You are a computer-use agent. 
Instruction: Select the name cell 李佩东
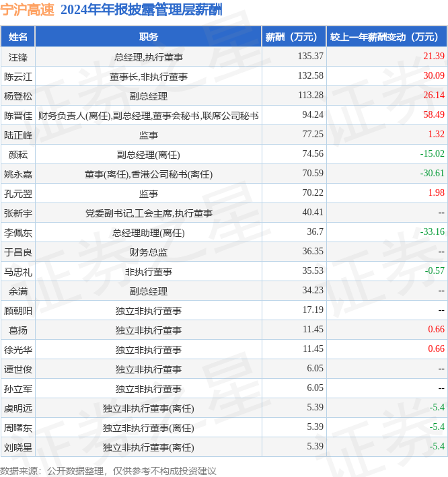point(18,232)
